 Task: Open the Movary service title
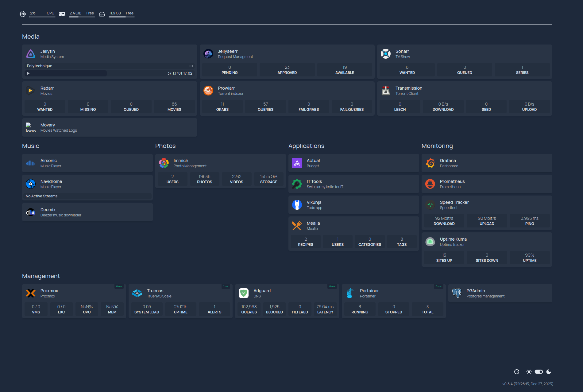48,125
